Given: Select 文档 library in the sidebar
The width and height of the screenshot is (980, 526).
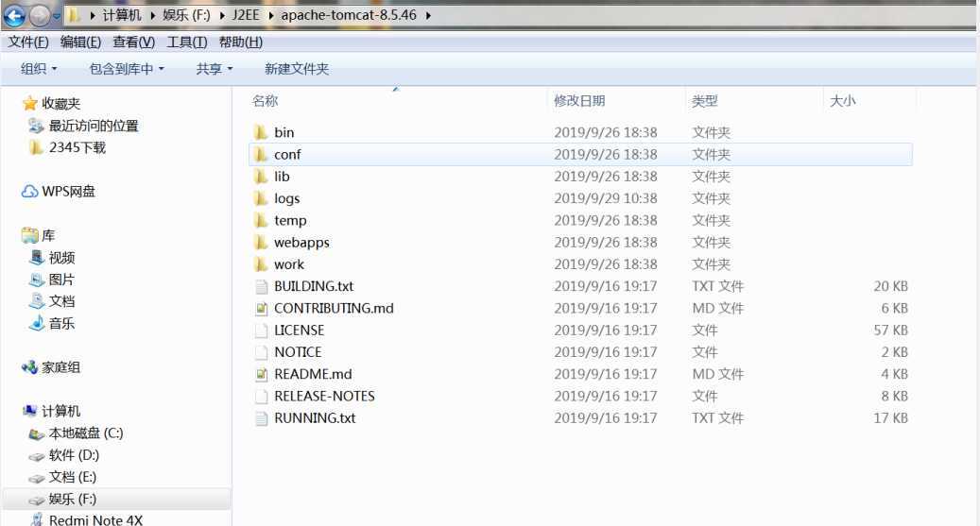Looking at the screenshot, I should [61, 301].
